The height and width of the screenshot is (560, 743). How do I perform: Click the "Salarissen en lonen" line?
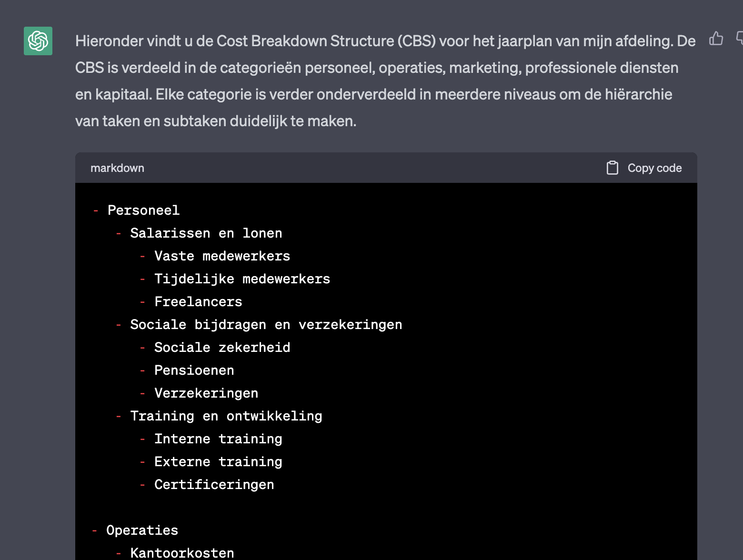[x=206, y=233]
